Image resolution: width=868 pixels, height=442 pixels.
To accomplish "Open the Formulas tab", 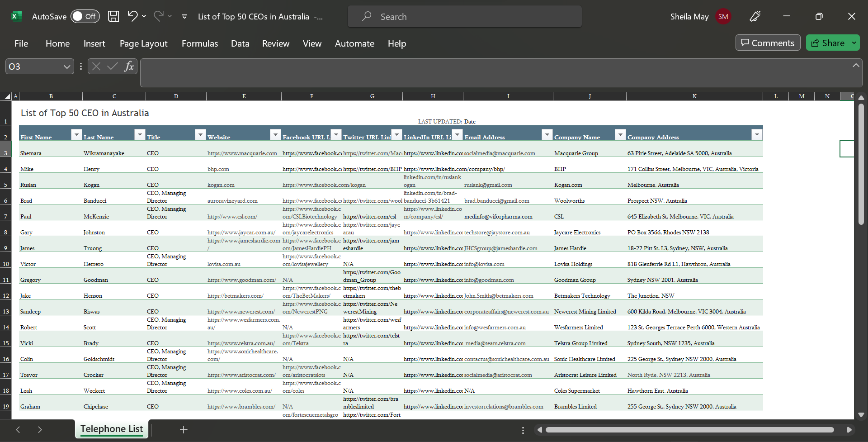I will coord(200,43).
